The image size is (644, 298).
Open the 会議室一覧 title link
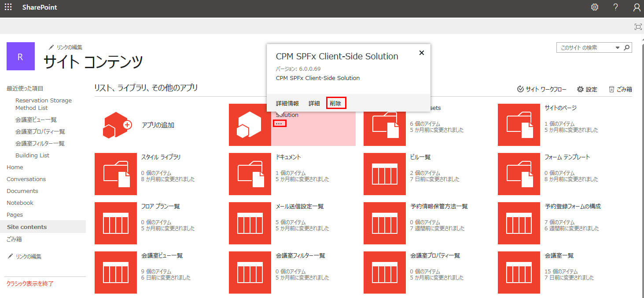[559, 255]
